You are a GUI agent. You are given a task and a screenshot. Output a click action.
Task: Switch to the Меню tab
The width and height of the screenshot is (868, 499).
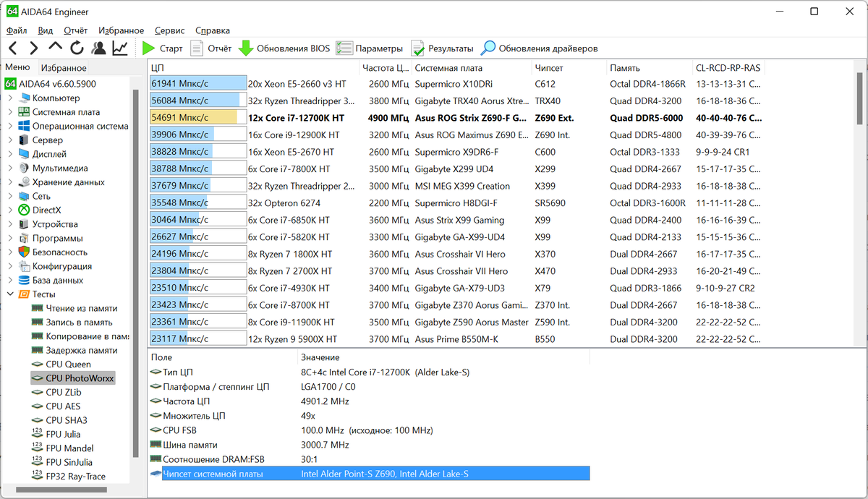[18, 67]
